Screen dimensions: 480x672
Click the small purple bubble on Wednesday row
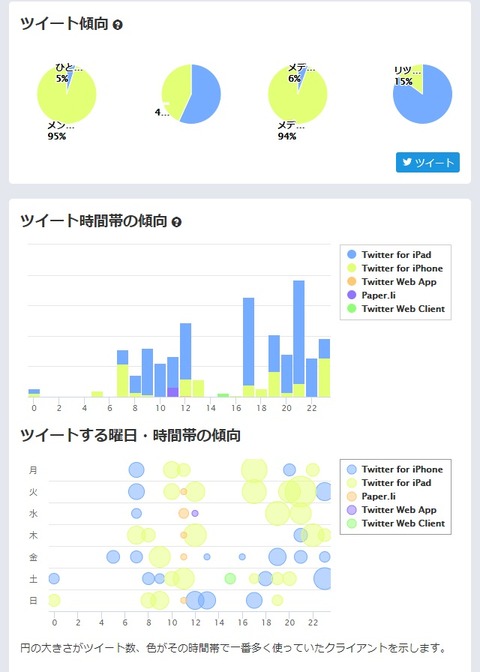195,513
